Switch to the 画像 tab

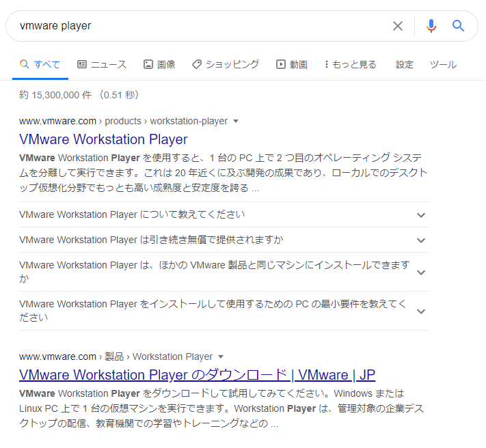pos(160,64)
